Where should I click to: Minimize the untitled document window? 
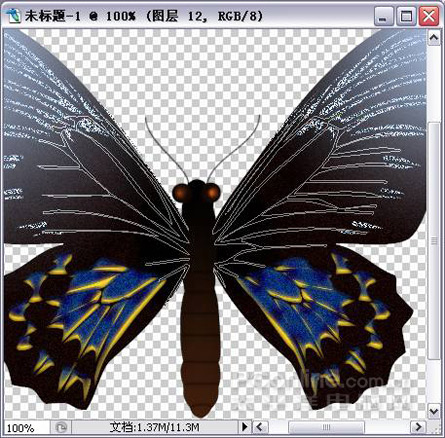click(383, 16)
